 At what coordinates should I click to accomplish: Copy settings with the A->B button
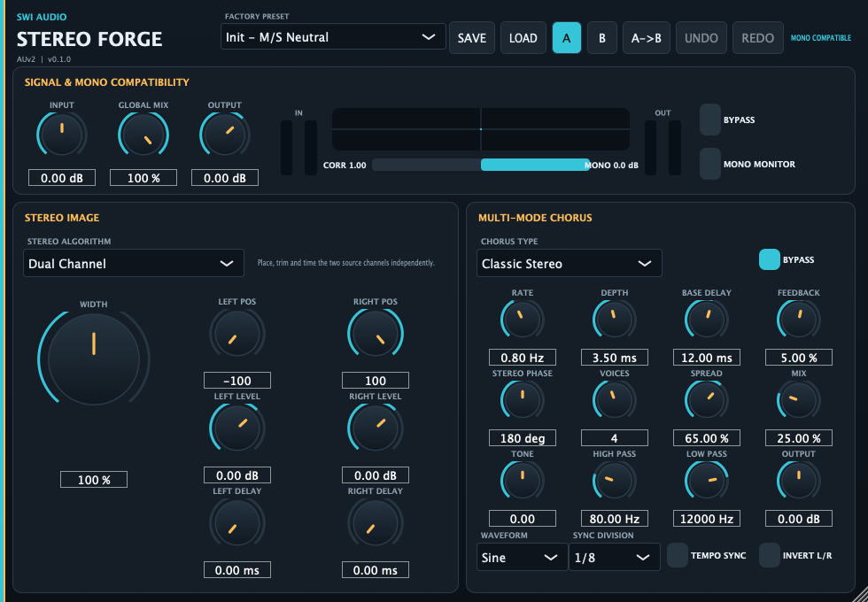(647, 37)
